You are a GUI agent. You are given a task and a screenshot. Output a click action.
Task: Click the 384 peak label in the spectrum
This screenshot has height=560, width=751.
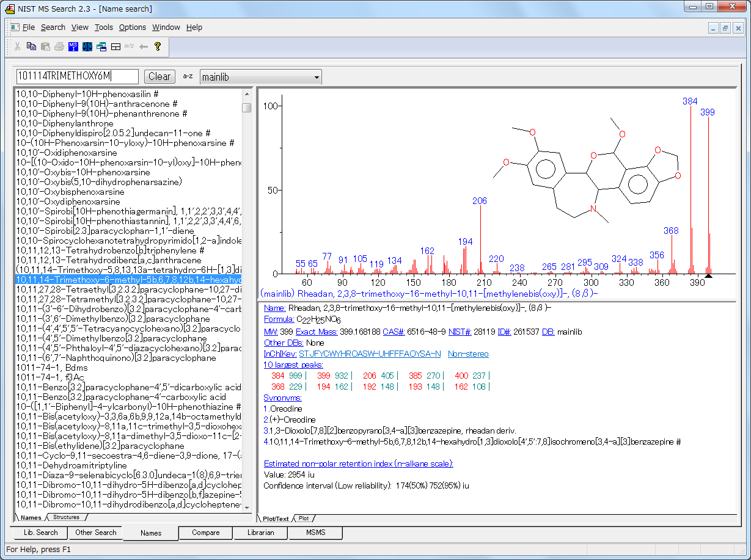tap(690, 101)
